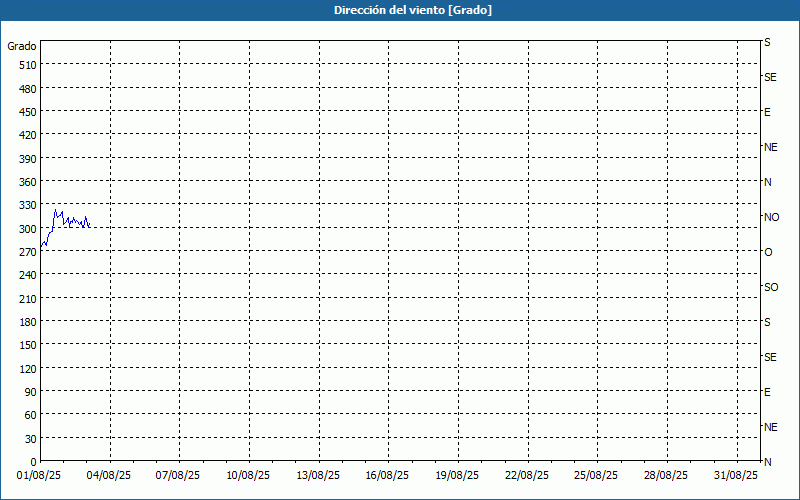The height and width of the screenshot is (500, 800).
Task: Click the 210 y-axis value
Action: click(28, 298)
